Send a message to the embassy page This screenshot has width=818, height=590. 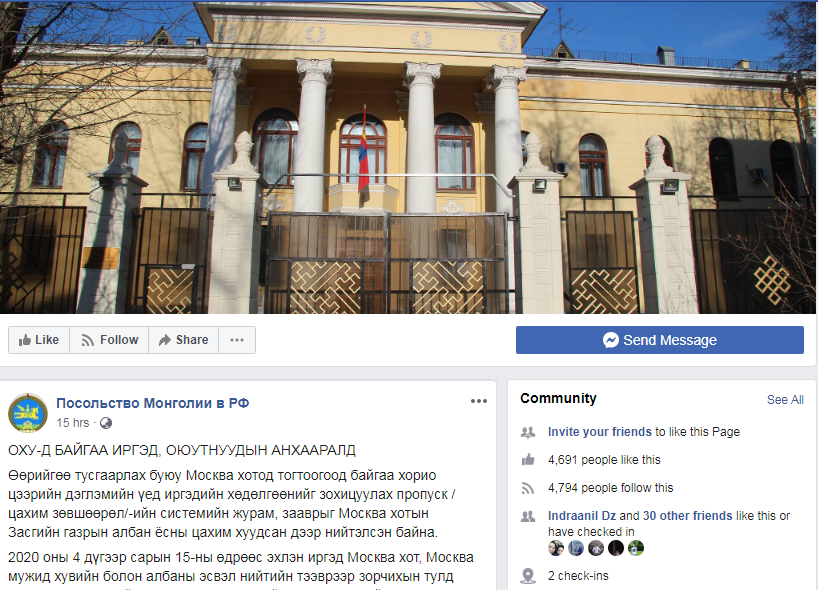tap(659, 340)
